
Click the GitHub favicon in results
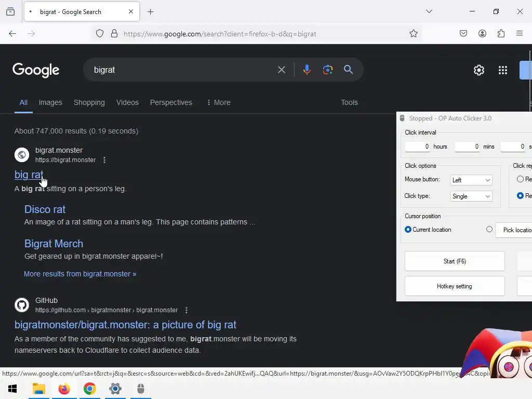click(x=22, y=305)
